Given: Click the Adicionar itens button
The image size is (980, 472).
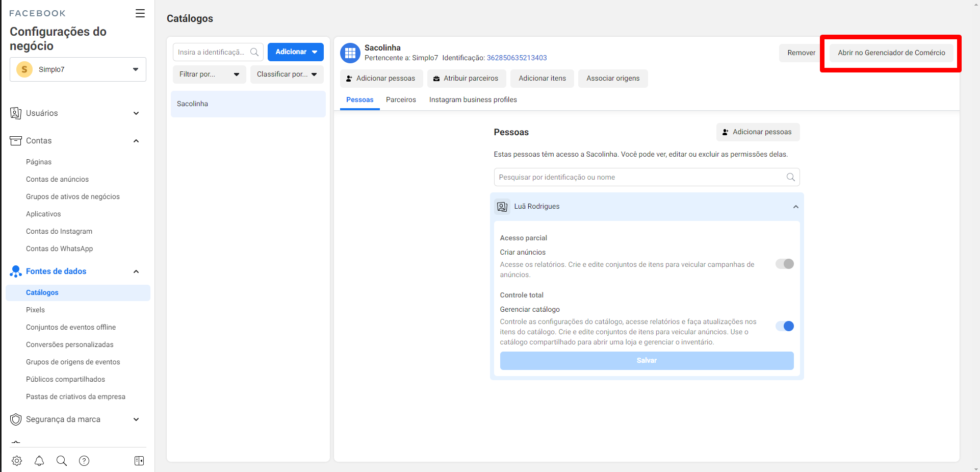Looking at the screenshot, I should pyautogui.click(x=542, y=79).
